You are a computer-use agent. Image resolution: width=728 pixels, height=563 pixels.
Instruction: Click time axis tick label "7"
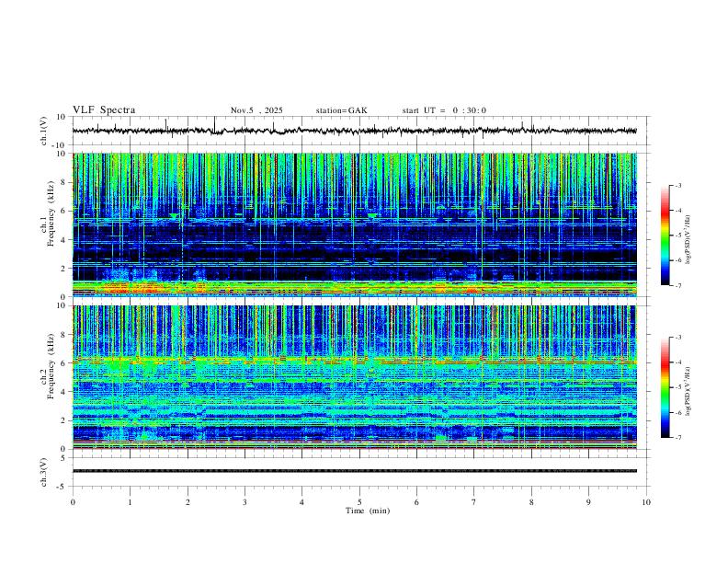[x=474, y=502]
